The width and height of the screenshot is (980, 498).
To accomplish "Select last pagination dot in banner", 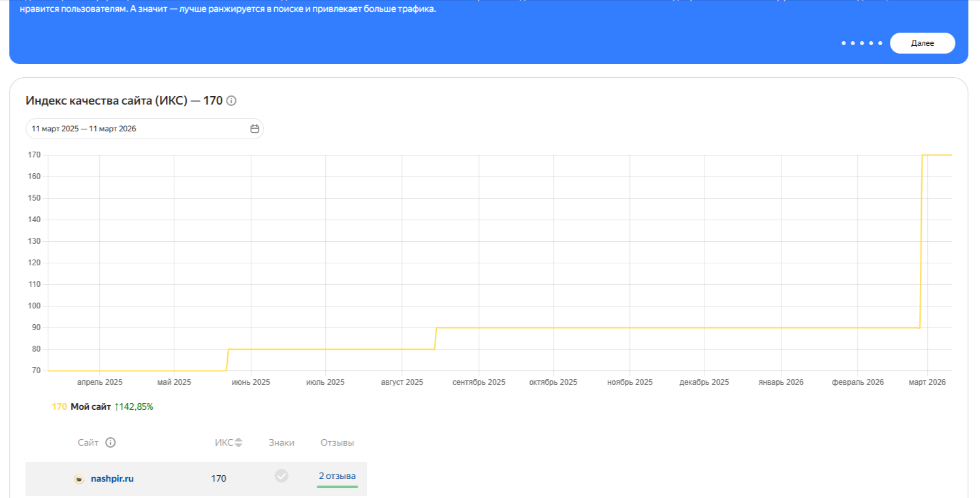I will tap(880, 43).
